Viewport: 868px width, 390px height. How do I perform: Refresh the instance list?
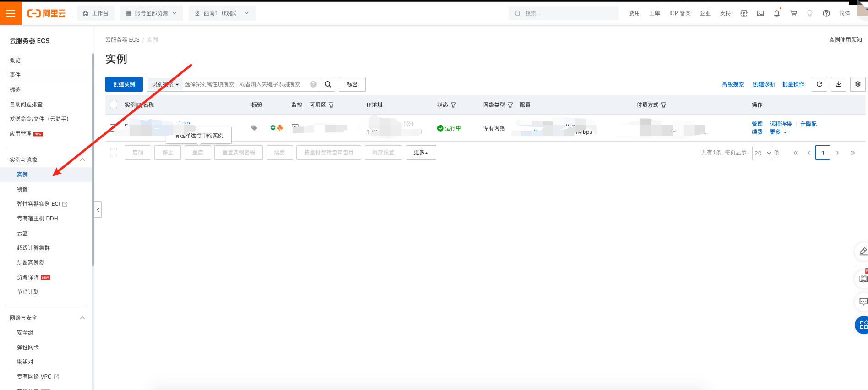click(819, 84)
